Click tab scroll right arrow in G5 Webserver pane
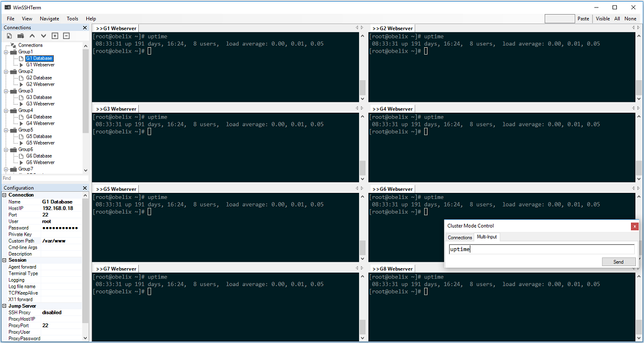Viewport: 644px width, 343px height. pyautogui.click(x=362, y=189)
